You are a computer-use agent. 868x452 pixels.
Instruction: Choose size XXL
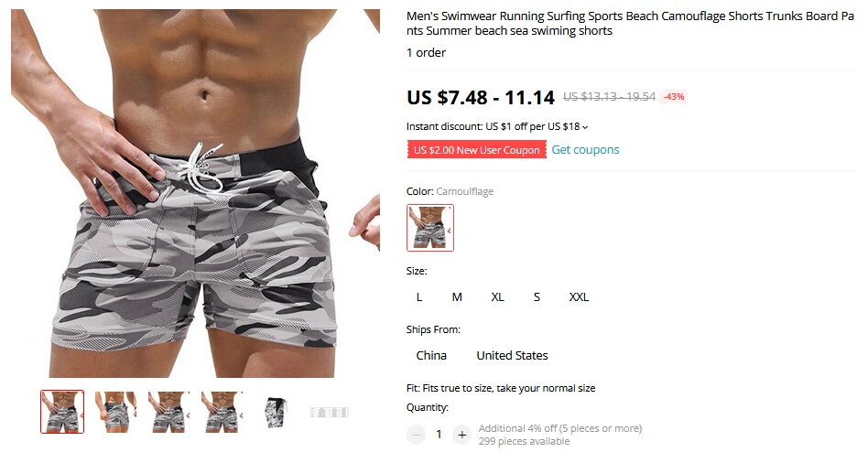(579, 297)
